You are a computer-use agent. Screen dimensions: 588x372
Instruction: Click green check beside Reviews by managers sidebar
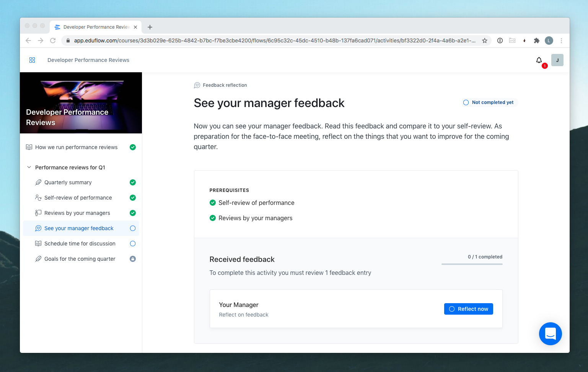133,213
